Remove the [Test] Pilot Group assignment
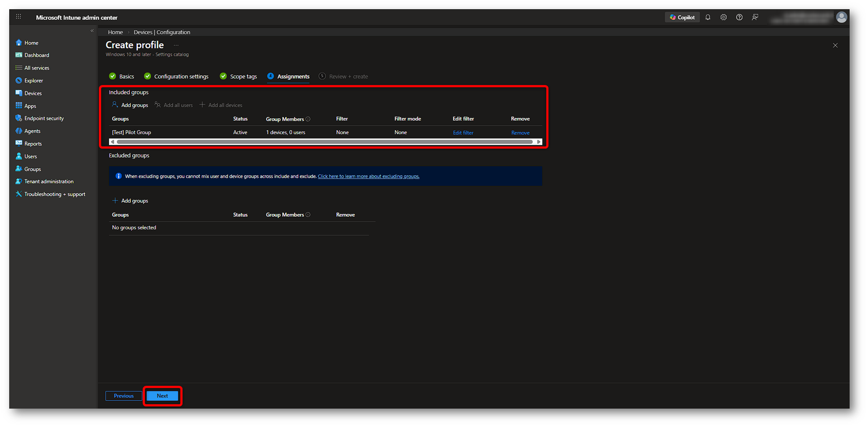Viewport: 868px width, 427px height. point(520,133)
